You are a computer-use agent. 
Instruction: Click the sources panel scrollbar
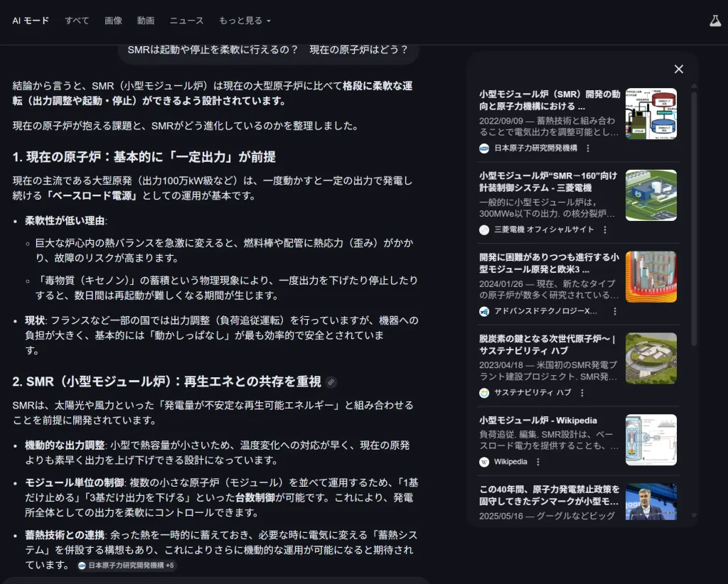tap(694, 213)
